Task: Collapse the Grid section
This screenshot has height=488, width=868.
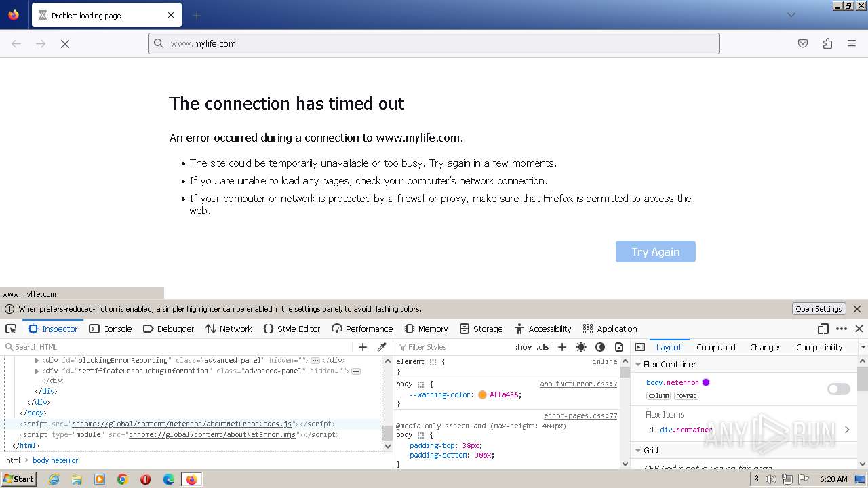Action: [x=638, y=450]
